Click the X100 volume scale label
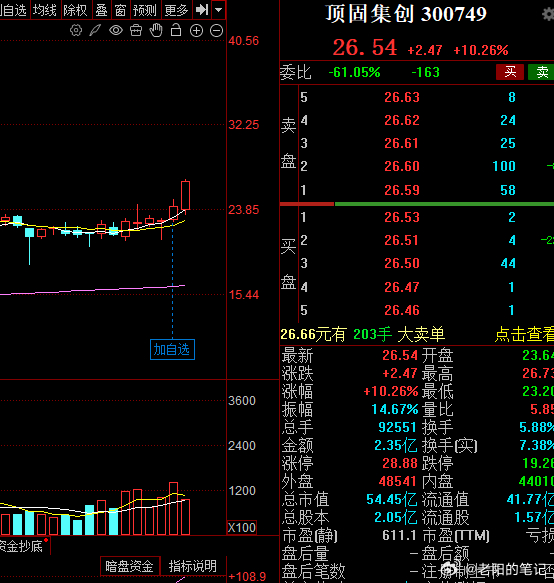 242,528
